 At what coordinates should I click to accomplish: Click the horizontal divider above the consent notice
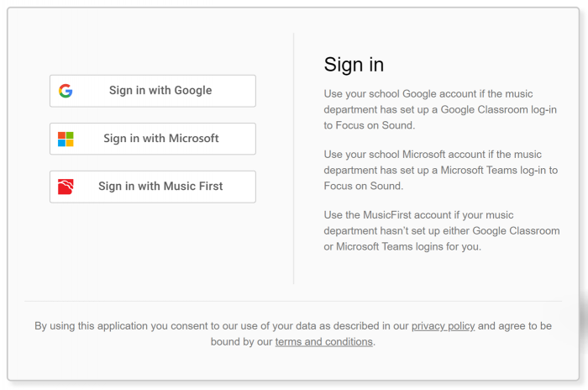click(293, 301)
